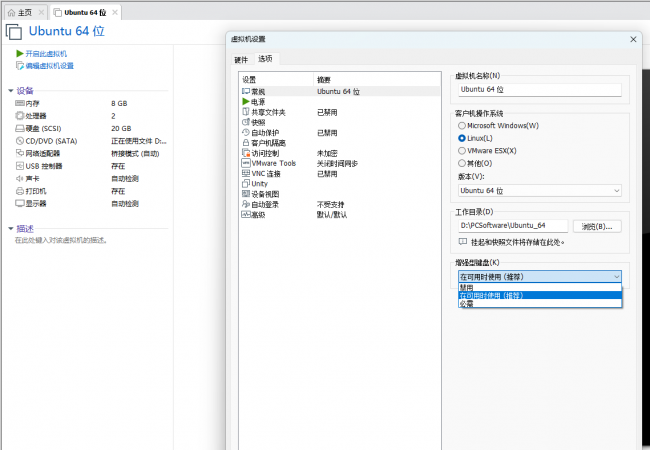Click 开启此虚拟机 link

[x=46, y=54]
